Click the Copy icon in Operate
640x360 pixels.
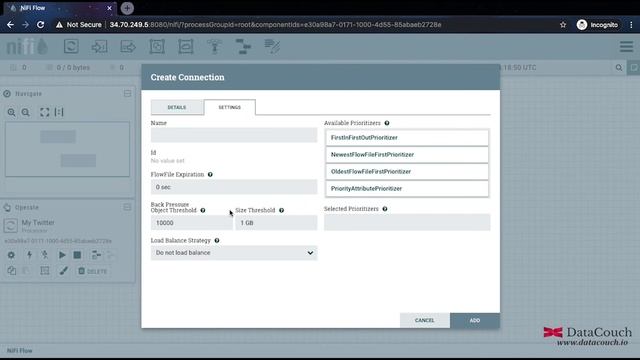11,271
